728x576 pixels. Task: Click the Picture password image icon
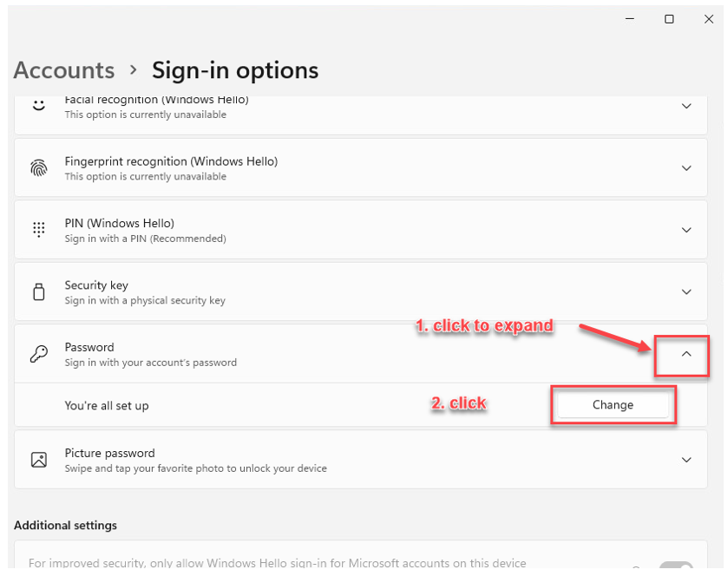coord(39,460)
